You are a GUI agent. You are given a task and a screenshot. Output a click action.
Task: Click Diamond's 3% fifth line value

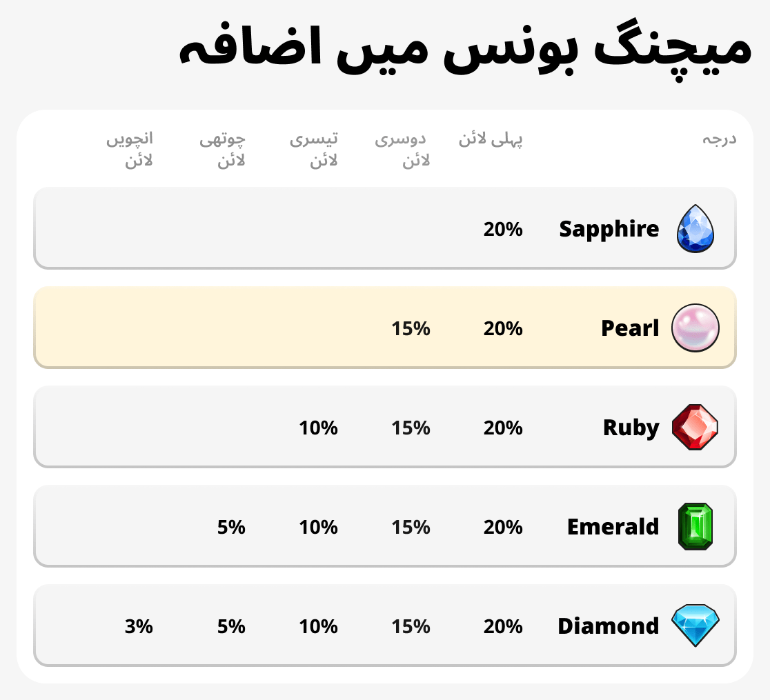139,626
